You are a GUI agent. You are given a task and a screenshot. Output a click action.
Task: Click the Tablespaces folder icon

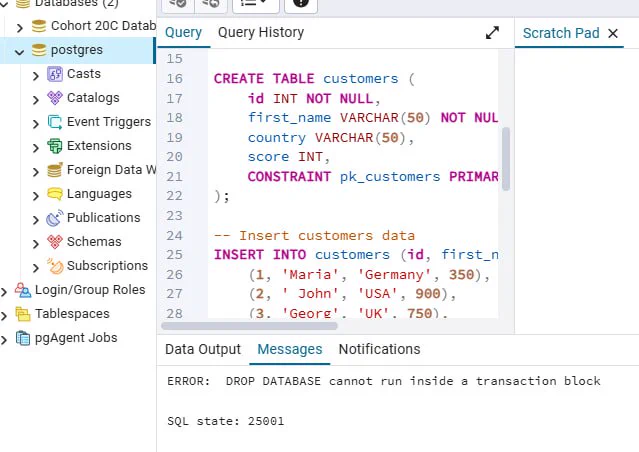(23, 314)
